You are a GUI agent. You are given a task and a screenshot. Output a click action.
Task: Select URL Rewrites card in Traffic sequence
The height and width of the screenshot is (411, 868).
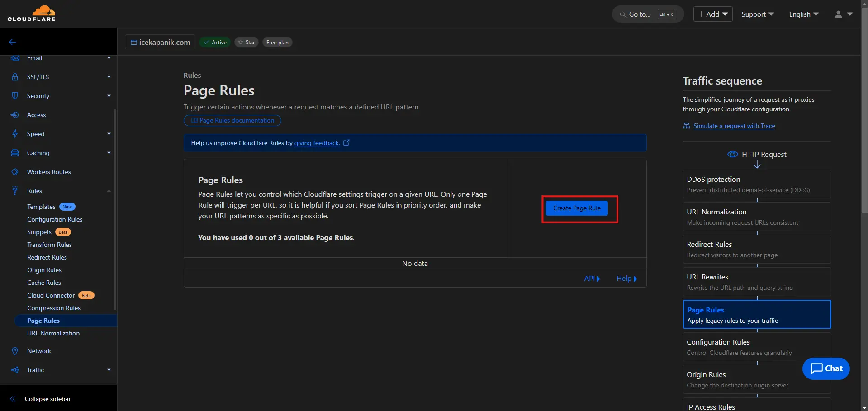(x=757, y=282)
